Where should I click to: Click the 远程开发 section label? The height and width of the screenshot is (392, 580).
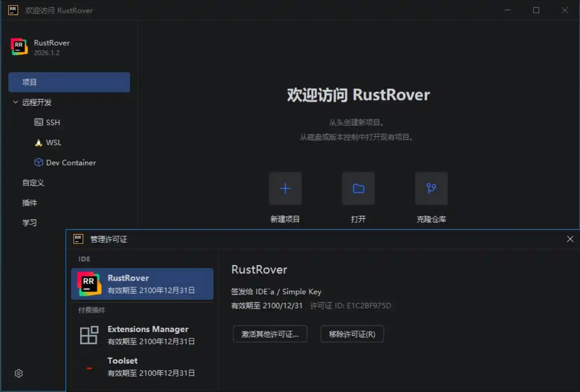(37, 102)
